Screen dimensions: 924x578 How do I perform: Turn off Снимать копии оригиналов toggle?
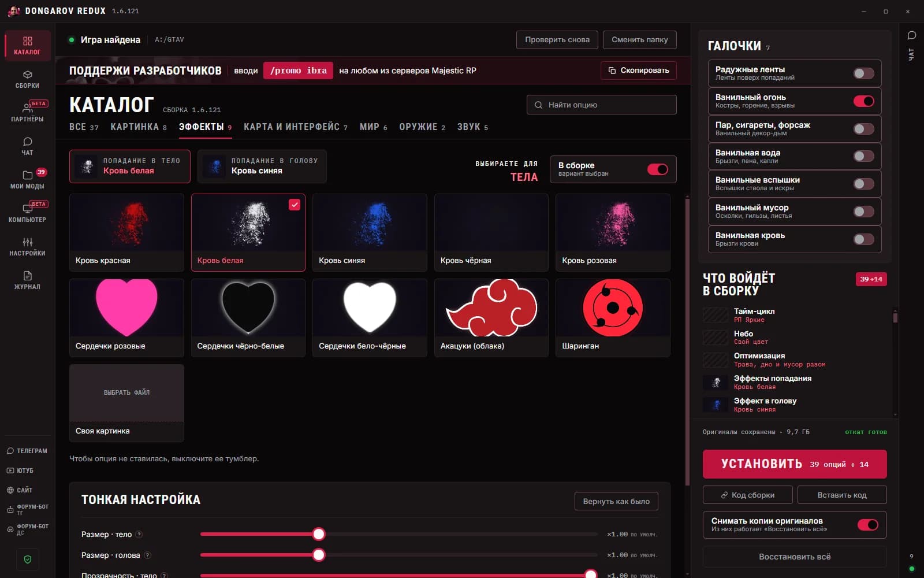pyautogui.click(x=867, y=525)
